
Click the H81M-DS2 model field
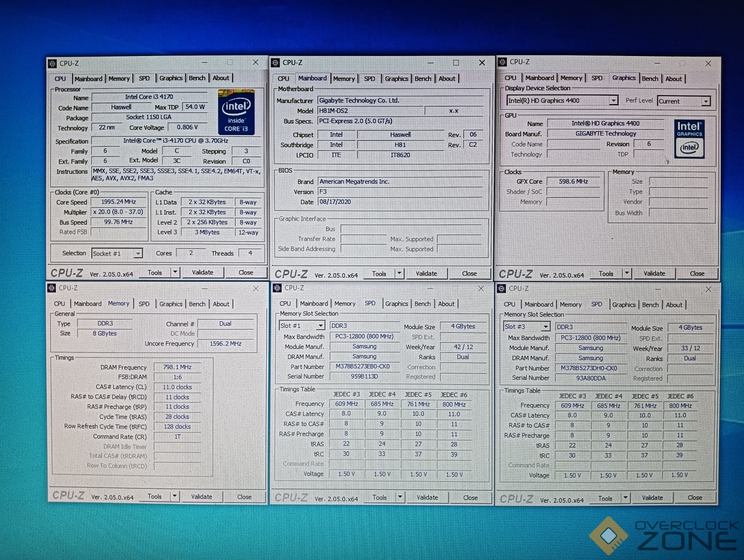pyautogui.click(x=371, y=111)
